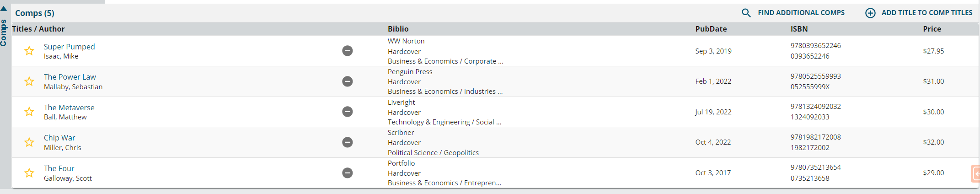
Task: Star the Super Pumped title
Action: pos(29,51)
